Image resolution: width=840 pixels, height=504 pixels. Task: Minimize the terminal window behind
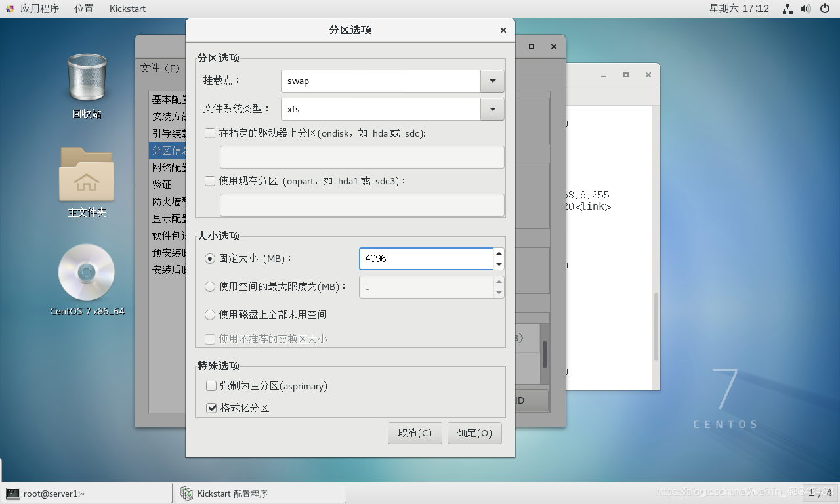604,75
